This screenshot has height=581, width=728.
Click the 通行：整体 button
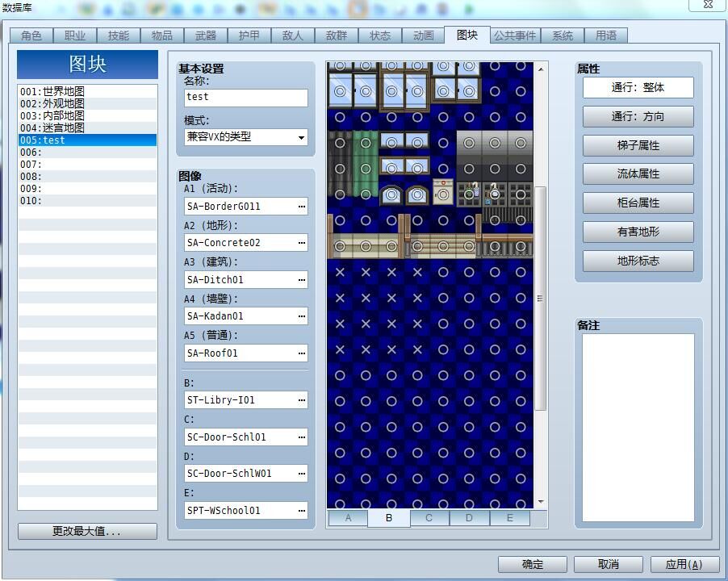point(638,87)
